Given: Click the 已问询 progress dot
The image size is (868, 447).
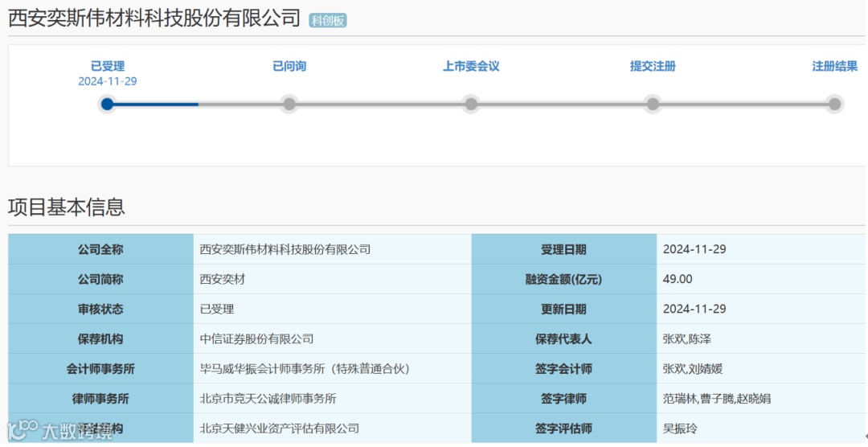Looking at the screenshot, I should point(289,105).
